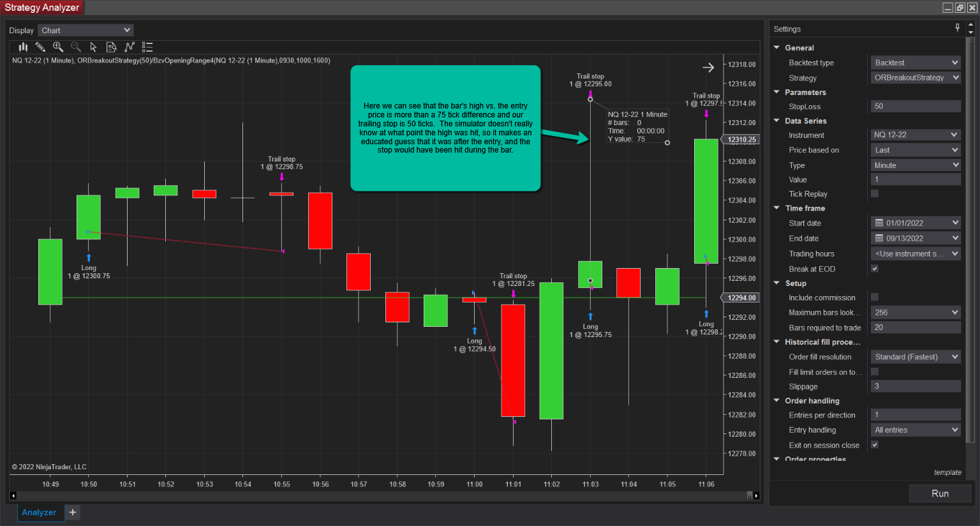Add a new tab with the plus icon

point(73,512)
